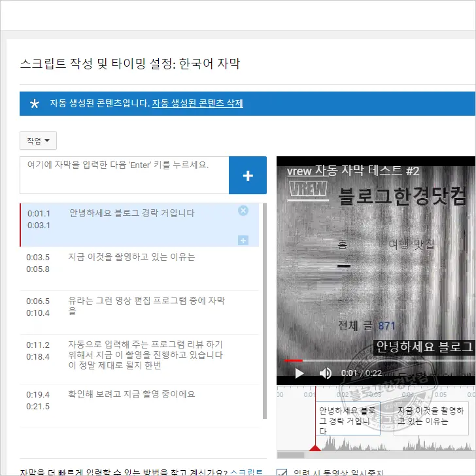Image resolution: width=476 pixels, height=476 pixels.
Task: Select subtitle row 확인해 보려고 지금 촬영 중이에요
Action: tap(139, 406)
